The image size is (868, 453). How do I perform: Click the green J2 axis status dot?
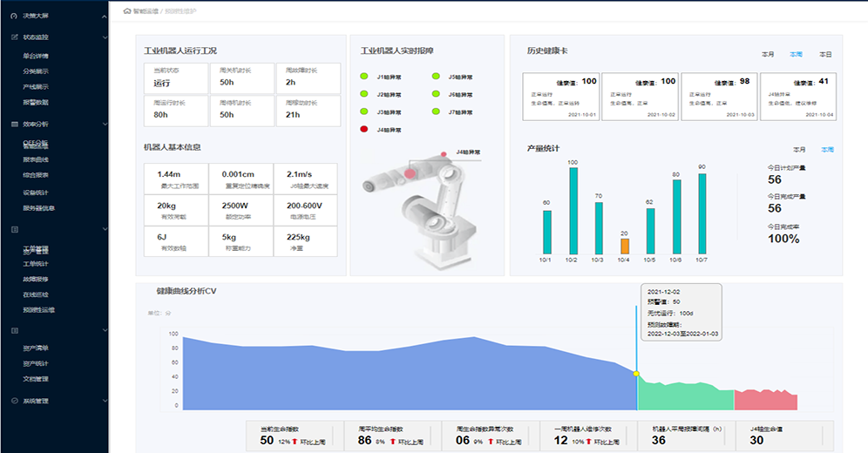[364, 94]
